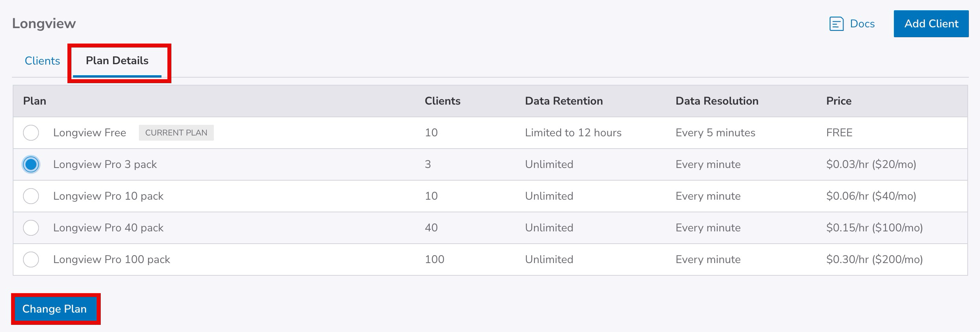Image resolution: width=980 pixels, height=332 pixels.
Task: Click the Add Client button
Action: 931,24
